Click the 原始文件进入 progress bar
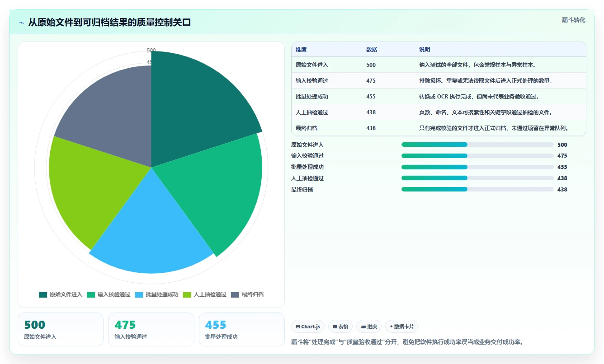Image resolution: width=604 pixels, height=364 pixels. pyautogui.click(x=477, y=145)
